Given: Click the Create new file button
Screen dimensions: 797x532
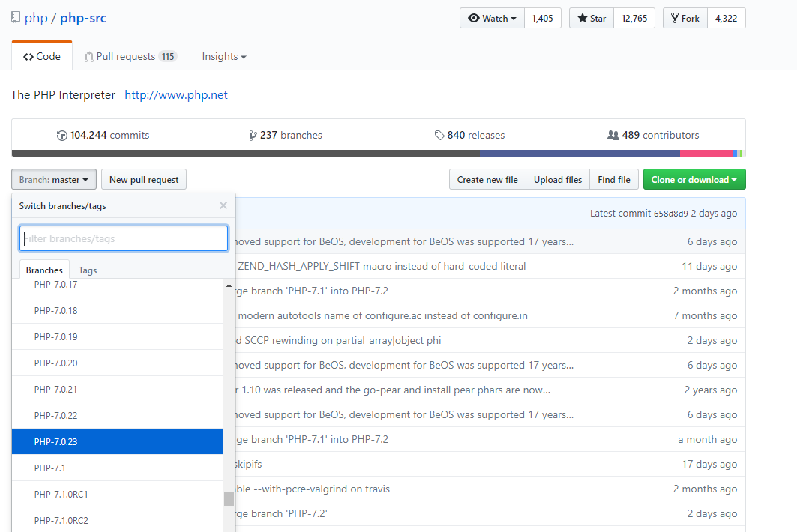Looking at the screenshot, I should click(x=487, y=180).
